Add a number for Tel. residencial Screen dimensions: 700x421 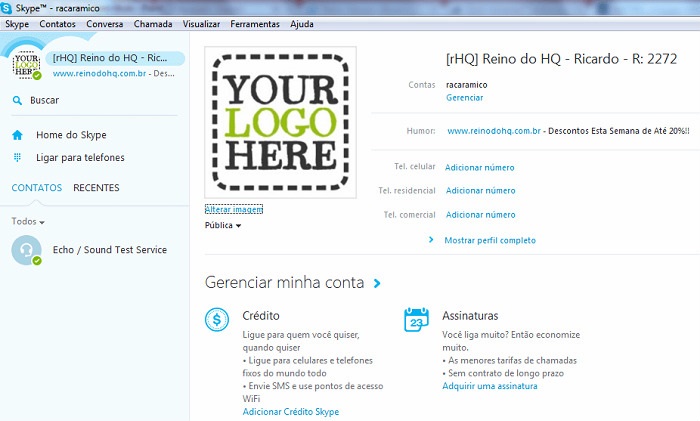tap(480, 191)
